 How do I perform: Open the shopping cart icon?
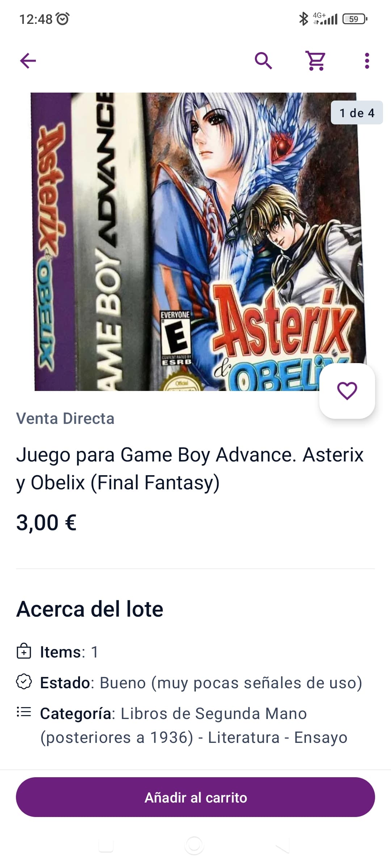click(316, 60)
